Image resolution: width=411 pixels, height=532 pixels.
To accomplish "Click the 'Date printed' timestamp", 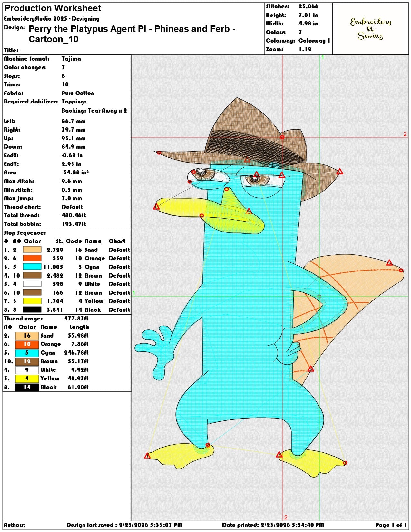I will (x=273, y=525).
